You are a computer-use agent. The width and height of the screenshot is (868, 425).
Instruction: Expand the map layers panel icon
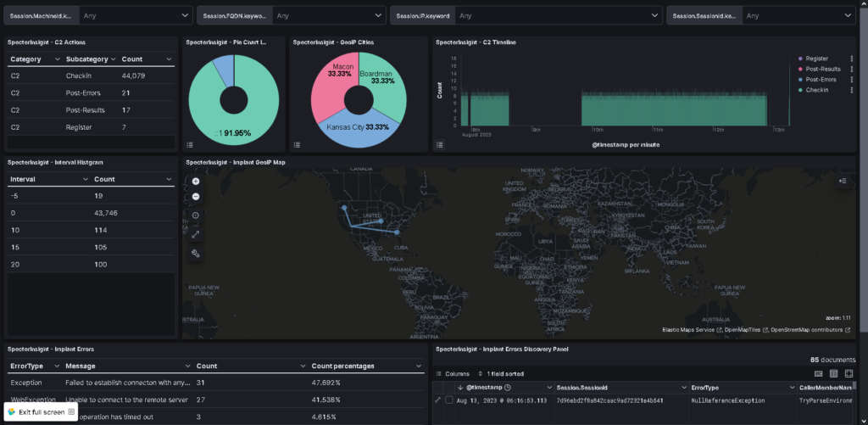(x=843, y=181)
